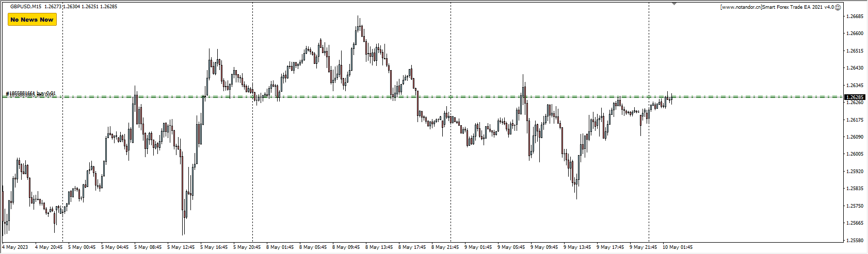Click the 9 May 17:45 time label
Screen dimensions: 868x254
click(610, 247)
